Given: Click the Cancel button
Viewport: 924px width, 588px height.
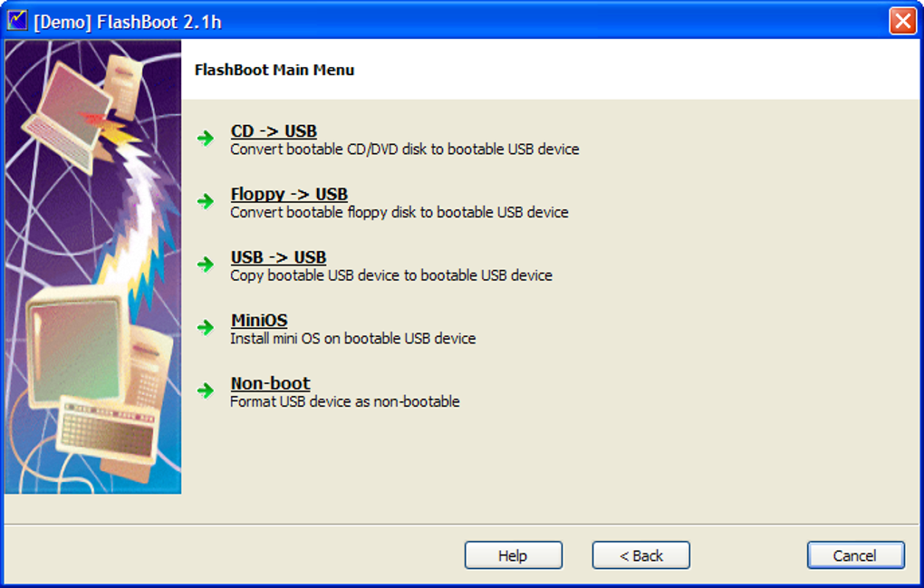Looking at the screenshot, I should coord(856,555).
